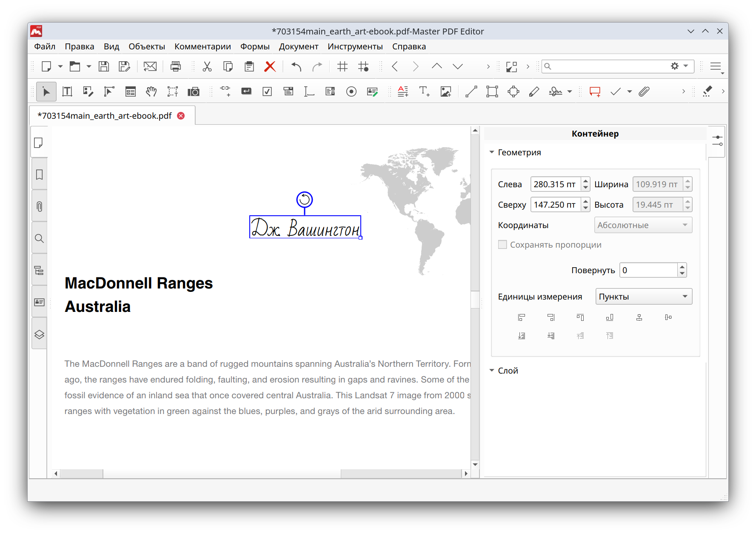Open the Правка menu

point(80,46)
